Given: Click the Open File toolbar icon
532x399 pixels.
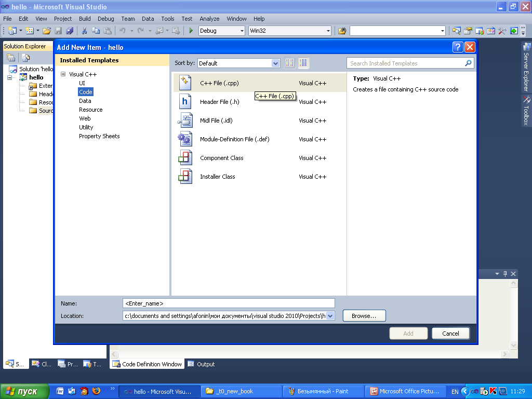Looking at the screenshot, I should [46, 31].
